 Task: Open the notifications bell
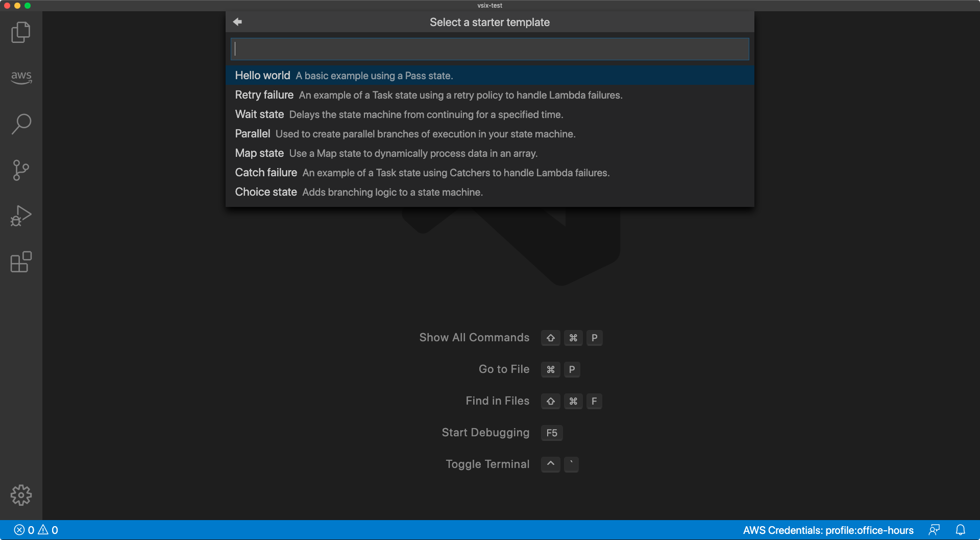tap(961, 530)
